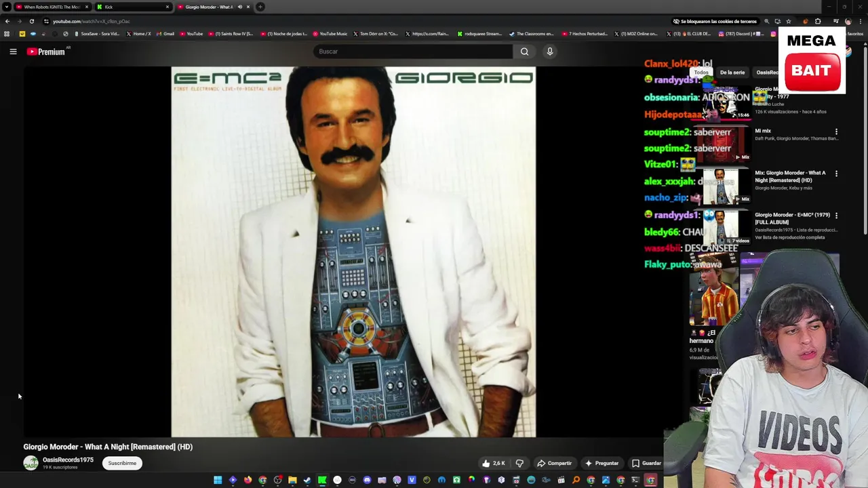This screenshot has width=868, height=488.
Task: Open Home / X bookmark
Action: pos(138,33)
